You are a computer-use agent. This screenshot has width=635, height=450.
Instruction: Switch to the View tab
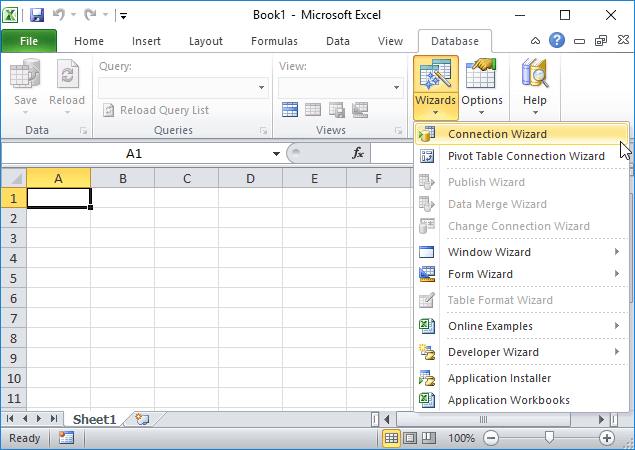click(x=390, y=41)
